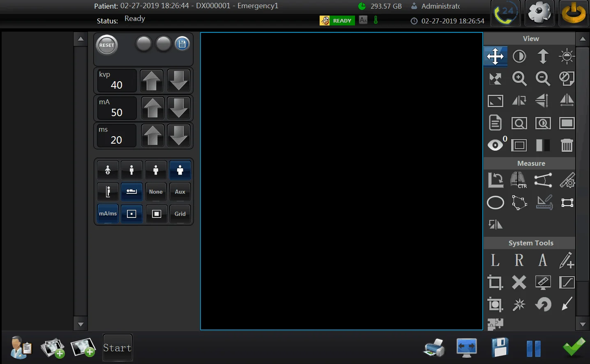The height and width of the screenshot is (364, 590).
Task: Click the X delete icon in System Tools
Action: pos(519,282)
